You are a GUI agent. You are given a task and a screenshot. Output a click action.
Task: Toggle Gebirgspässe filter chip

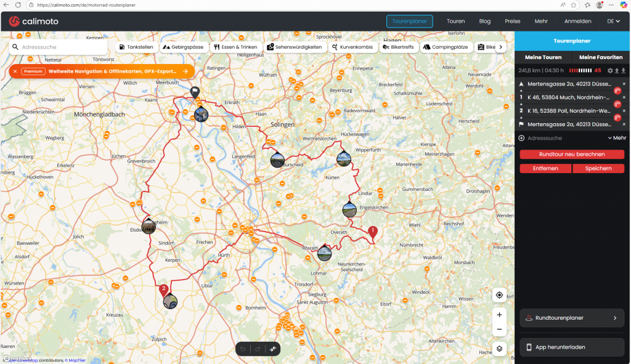[183, 47]
